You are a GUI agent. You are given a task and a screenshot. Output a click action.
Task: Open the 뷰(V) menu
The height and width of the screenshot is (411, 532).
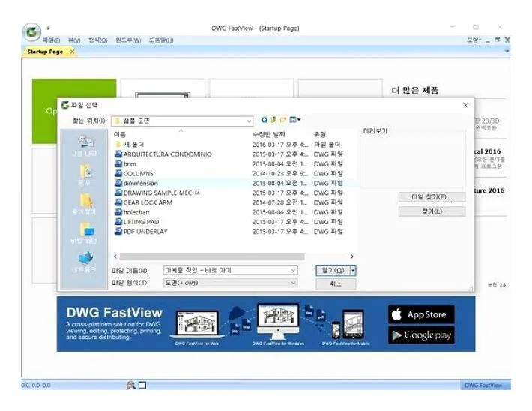pyautogui.click(x=74, y=40)
